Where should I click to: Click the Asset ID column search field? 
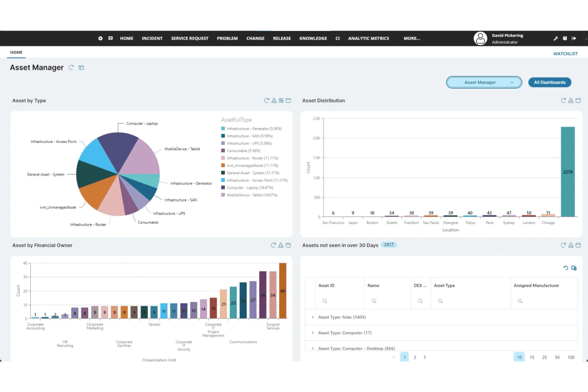pos(339,301)
